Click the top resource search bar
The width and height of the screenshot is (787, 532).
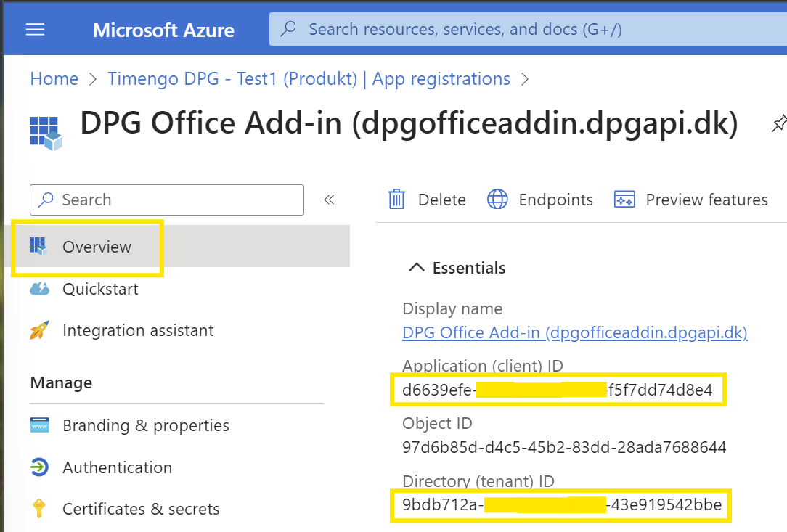523,30
